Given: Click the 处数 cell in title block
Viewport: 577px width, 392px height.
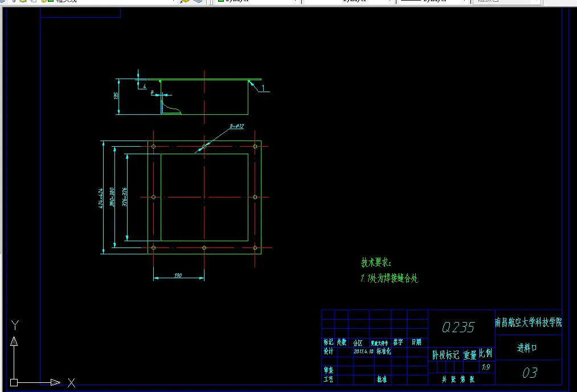Looking at the screenshot, I should click(342, 343).
